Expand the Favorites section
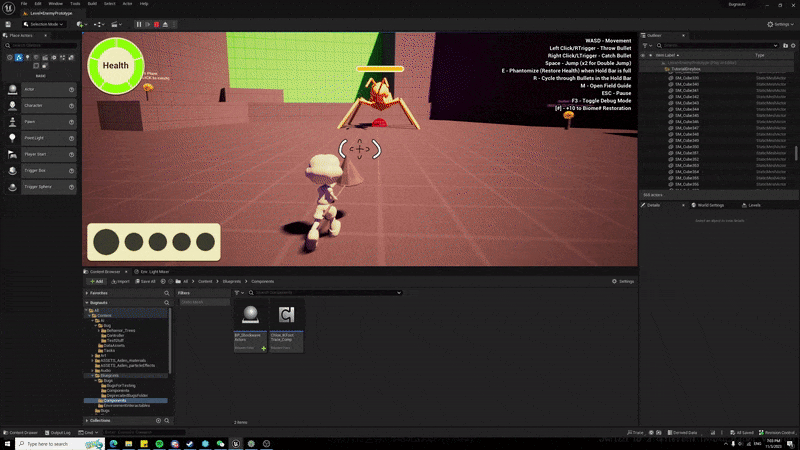800x450 pixels. click(x=87, y=293)
